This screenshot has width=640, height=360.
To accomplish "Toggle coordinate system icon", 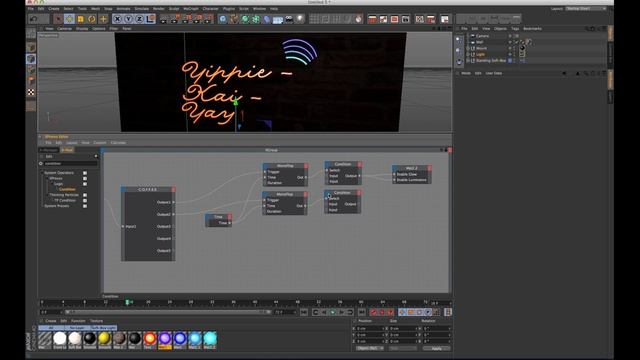I will click(x=151, y=19).
